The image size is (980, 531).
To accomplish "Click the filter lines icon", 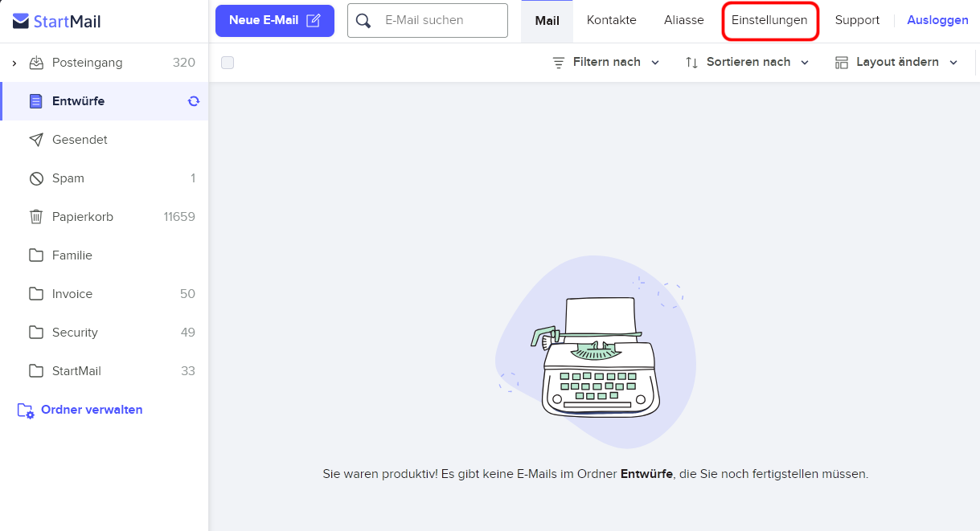I will pyautogui.click(x=559, y=63).
